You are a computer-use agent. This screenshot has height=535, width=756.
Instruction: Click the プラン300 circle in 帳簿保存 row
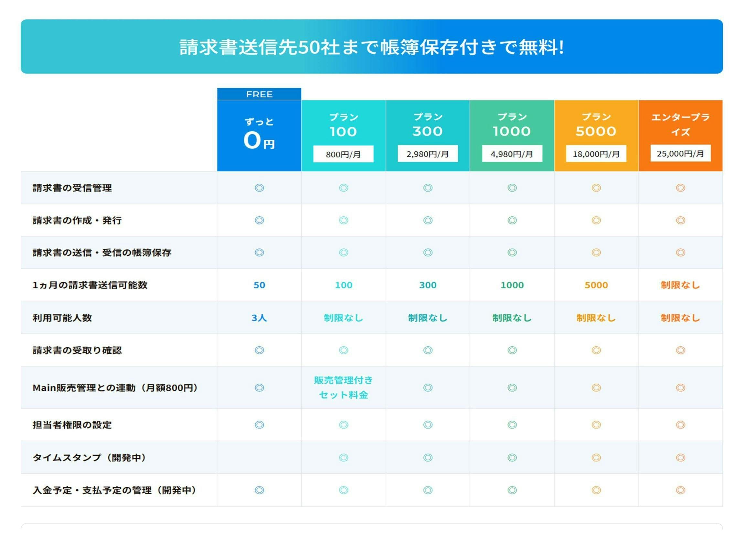(427, 252)
